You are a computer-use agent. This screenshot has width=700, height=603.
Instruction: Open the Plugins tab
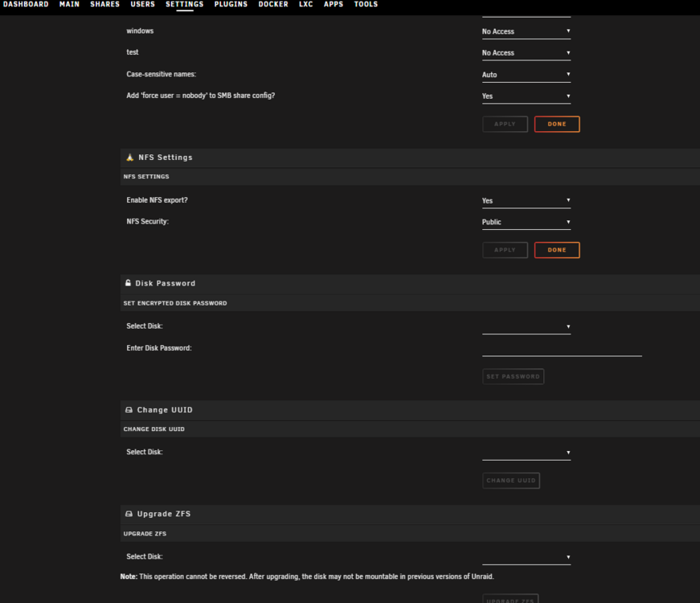tap(231, 5)
